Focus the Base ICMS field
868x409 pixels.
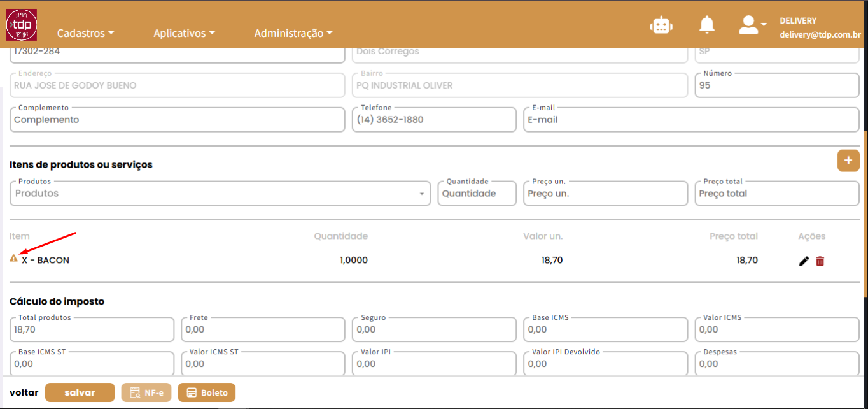pos(606,329)
